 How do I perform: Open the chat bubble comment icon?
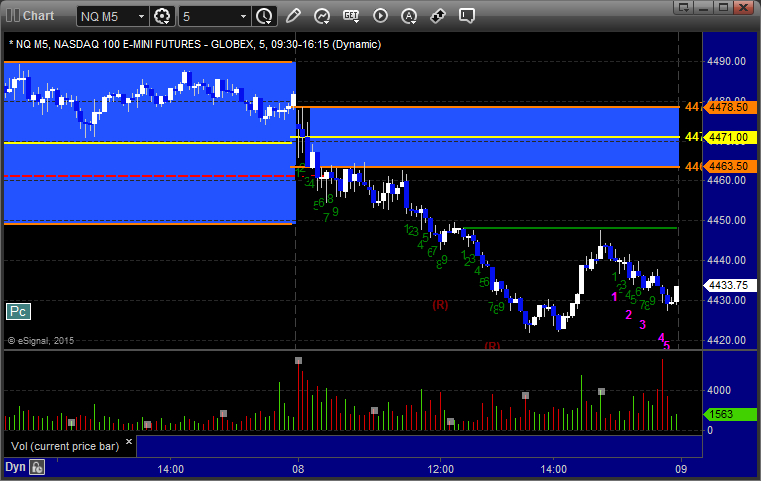point(467,16)
